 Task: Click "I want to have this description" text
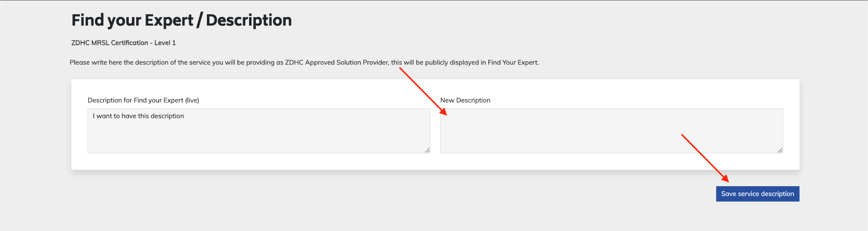pos(138,116)
